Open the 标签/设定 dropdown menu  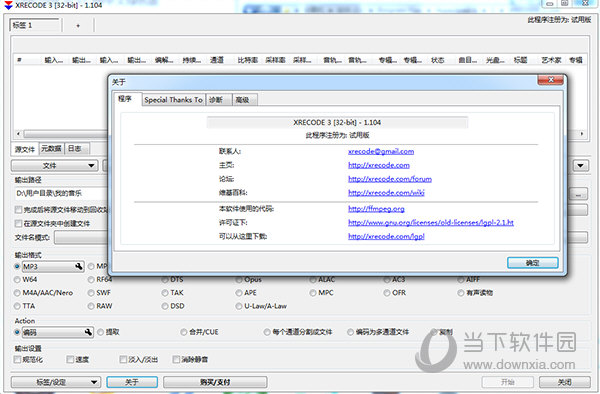click(x=56, y=382)
